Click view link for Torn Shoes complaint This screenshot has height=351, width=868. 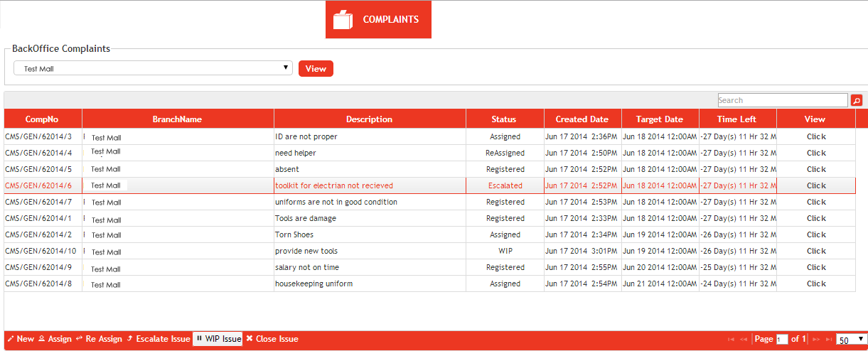[815, 234]
